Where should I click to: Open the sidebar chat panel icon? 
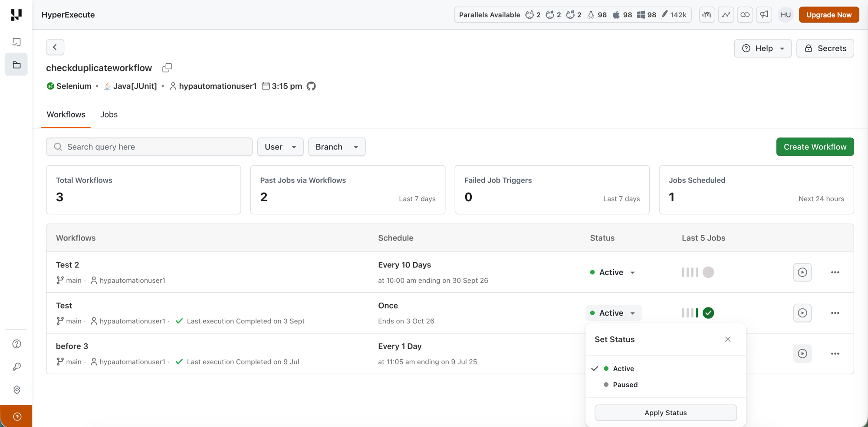point(16,42)
